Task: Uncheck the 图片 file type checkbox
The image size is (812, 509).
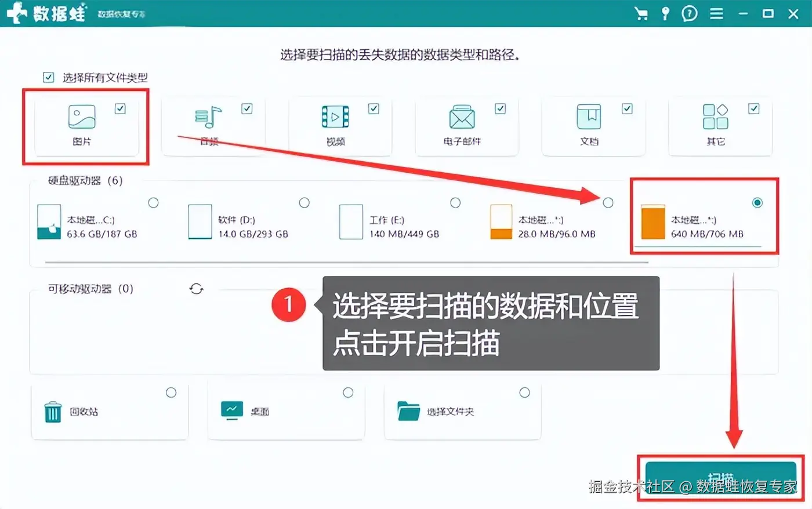Action: point(120,108)
